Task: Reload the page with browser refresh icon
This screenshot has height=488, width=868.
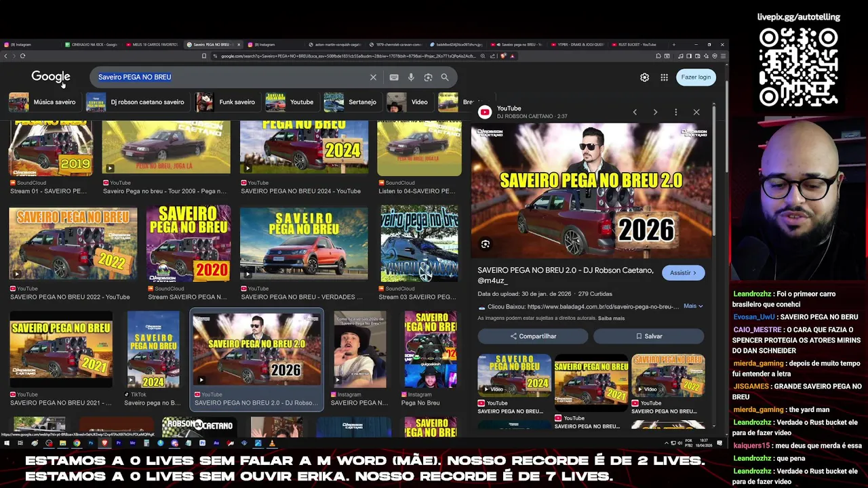Action: point(22,56)
